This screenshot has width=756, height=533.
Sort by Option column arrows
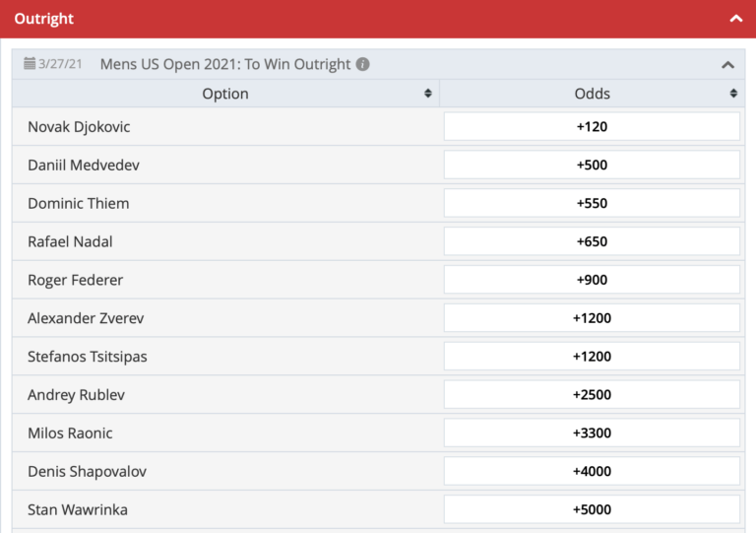(x=427, y=93)
